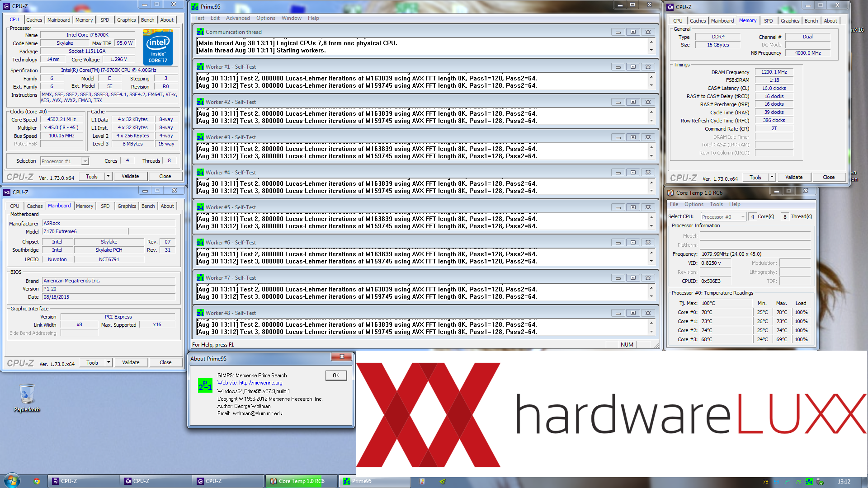Click the Core Speed 4502.21 MHz value
Viewport: 868px width, 488px height.
tap(61, 120)
